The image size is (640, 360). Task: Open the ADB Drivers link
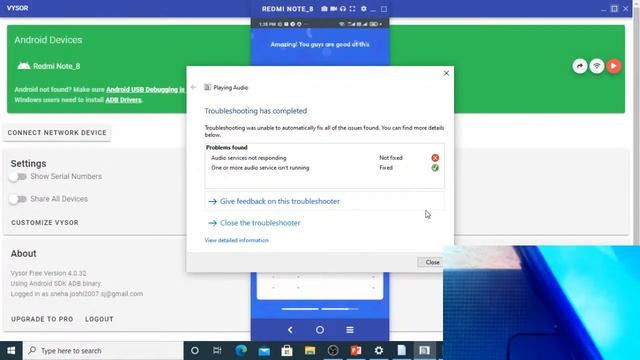(123, 100)
